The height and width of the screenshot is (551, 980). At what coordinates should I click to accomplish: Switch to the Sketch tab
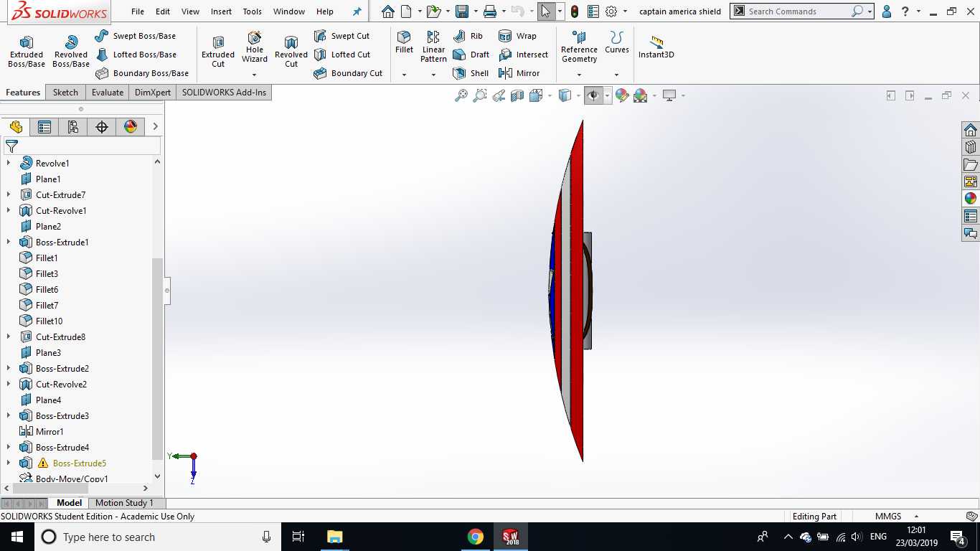tap(65, 93)
